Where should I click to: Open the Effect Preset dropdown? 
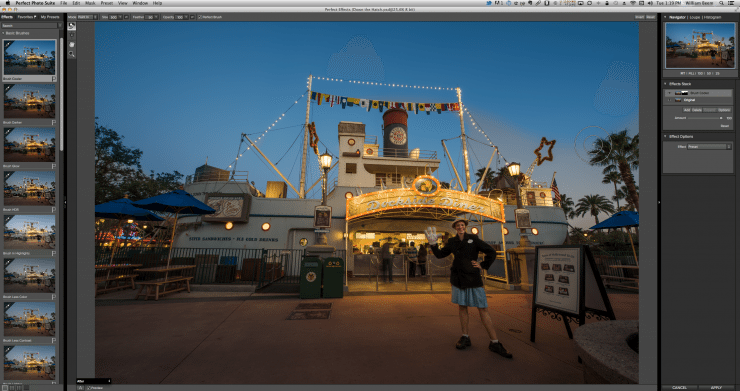point(709,147)
